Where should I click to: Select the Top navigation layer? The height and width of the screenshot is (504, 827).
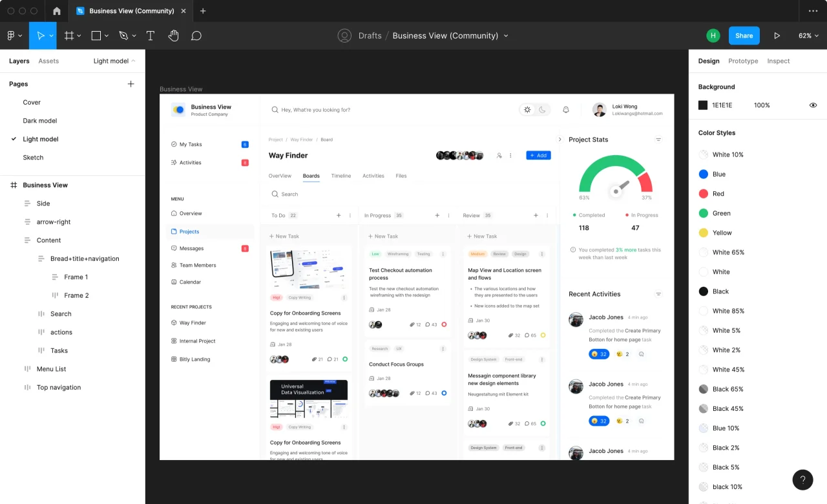59,387
